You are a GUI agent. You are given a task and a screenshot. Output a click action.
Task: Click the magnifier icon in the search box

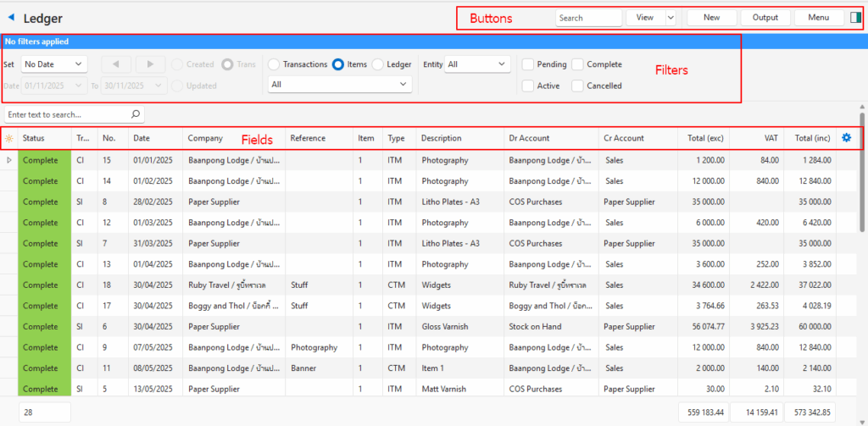click(x=135, y=114)
